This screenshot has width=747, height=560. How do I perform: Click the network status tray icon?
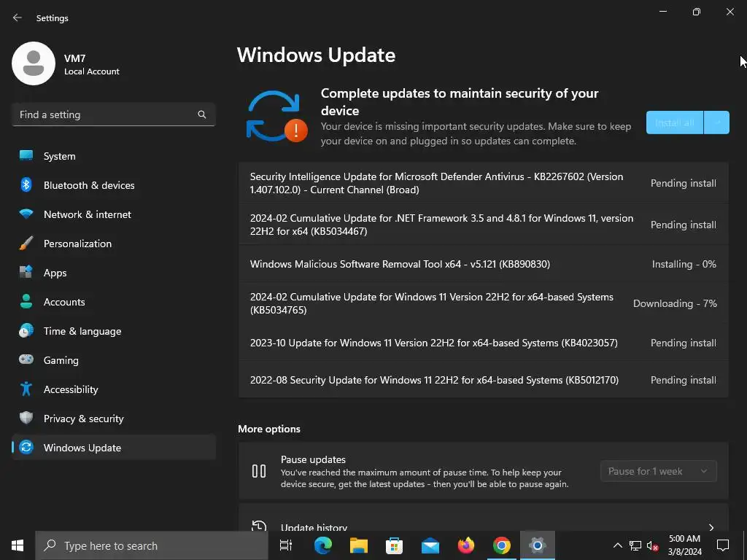(635, 545)
